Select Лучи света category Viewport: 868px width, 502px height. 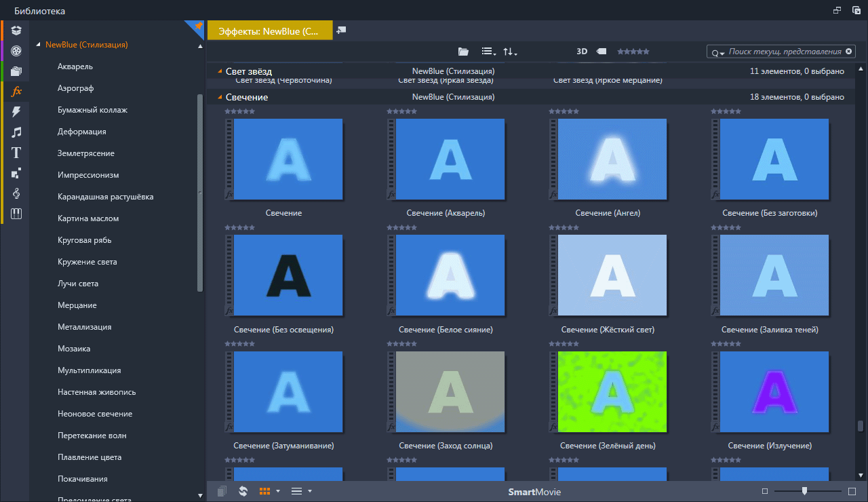[78, 284]
